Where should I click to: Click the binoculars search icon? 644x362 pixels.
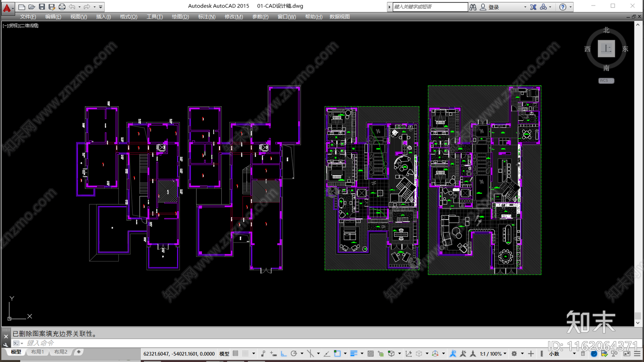click(x=473, y=7)
